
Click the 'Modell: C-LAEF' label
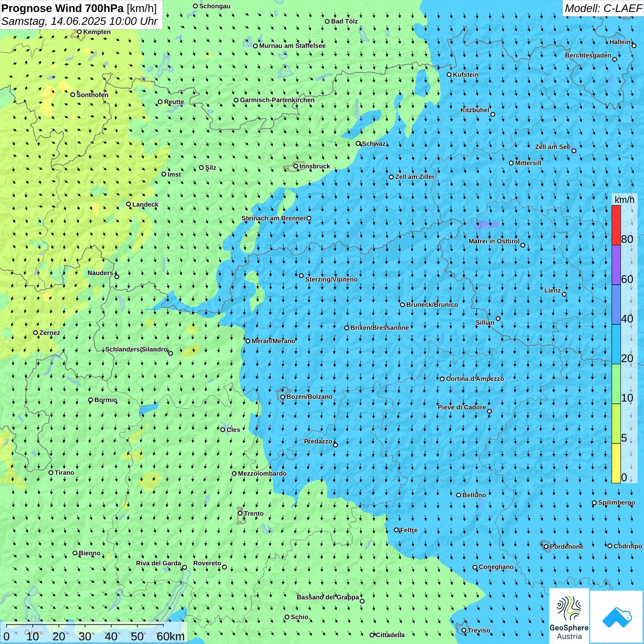pos(603,8)
